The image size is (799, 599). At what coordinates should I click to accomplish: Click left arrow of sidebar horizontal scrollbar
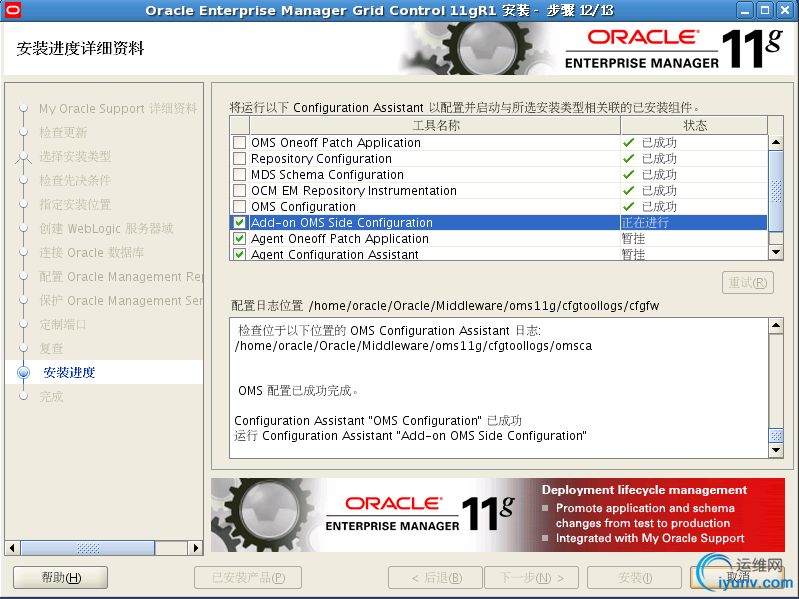point(12,548)
